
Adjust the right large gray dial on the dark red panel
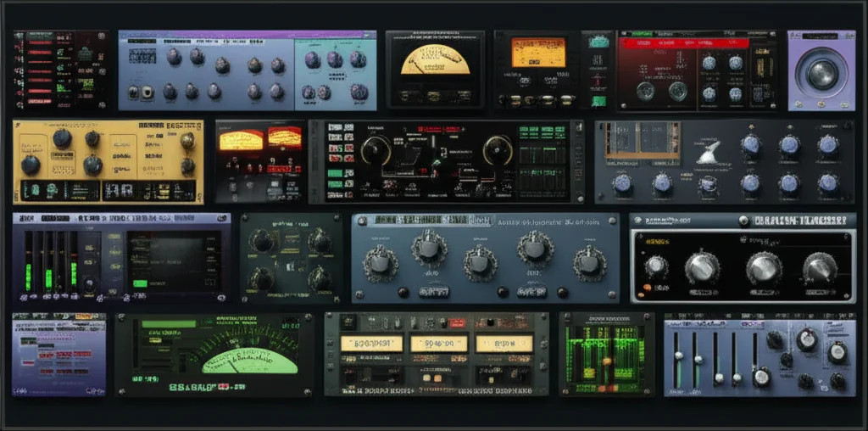[677, 92]
